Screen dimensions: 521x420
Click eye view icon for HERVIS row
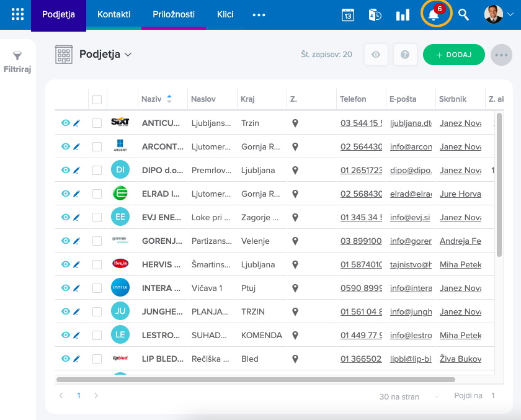pyautogui.click(x=66, y=264)
